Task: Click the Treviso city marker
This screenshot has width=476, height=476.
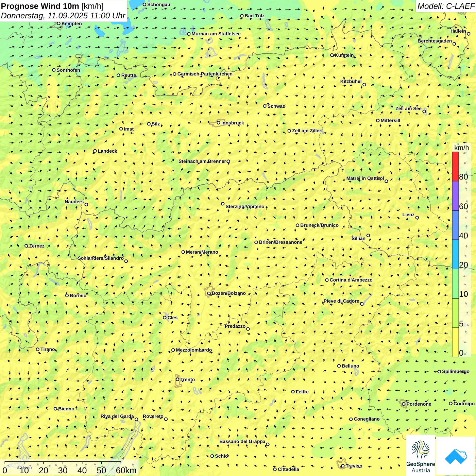Action: coord(343,466)
